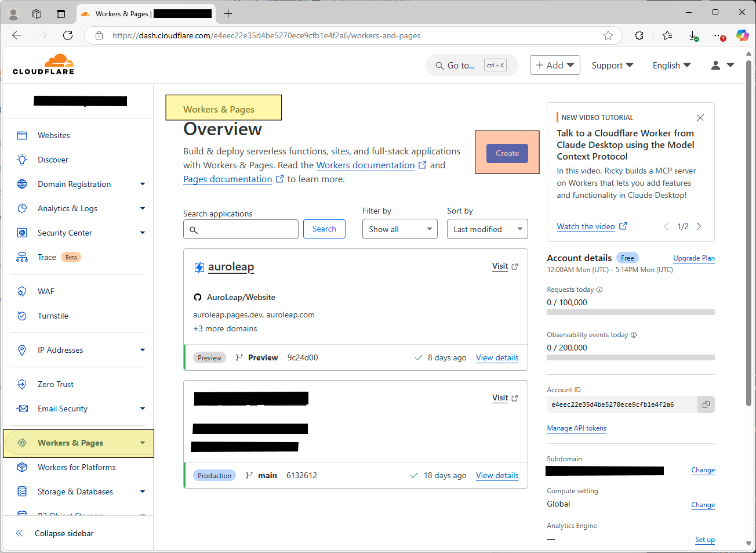Click the blue Create button
The width and height of the screenshot is (756, 553).
point(507,153)
